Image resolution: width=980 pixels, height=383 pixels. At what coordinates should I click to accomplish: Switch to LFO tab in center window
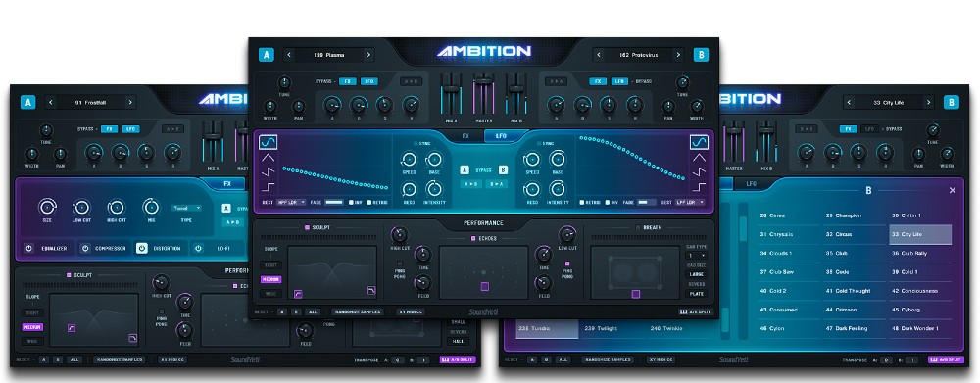click(501, 135)
